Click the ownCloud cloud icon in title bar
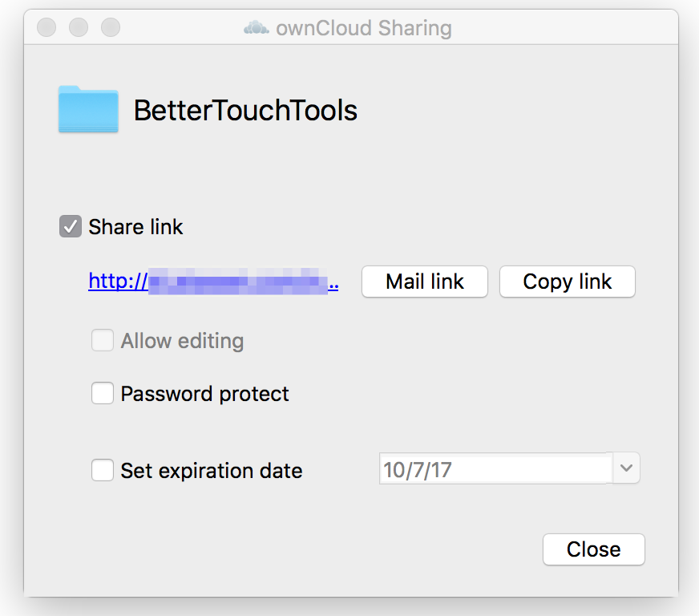This screenshot has height=616, width=699. 257,27
